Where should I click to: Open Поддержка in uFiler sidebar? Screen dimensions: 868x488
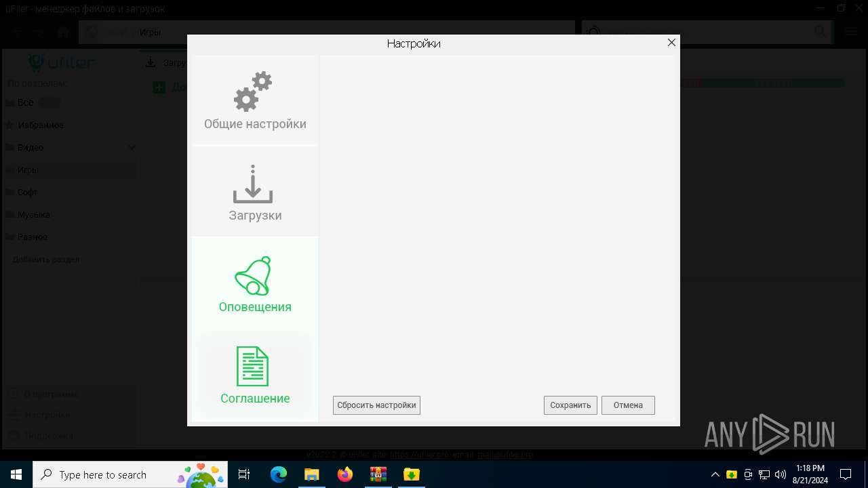tap(69, 435)
